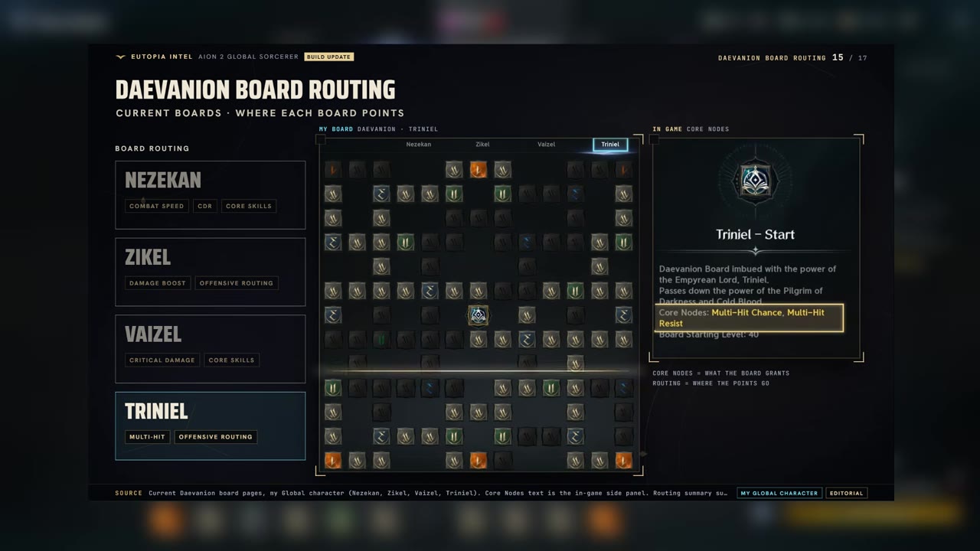The image size is (980, 551).
Task: Select the orange node in bottom-right board corner
Action: (624, 460)
